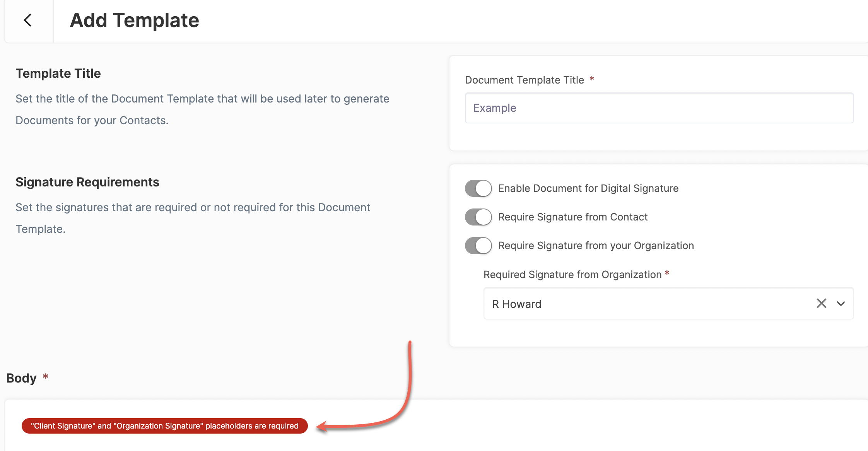Toggle Require Signature from Contact
The height and width of the screenshot is (451, 868).
point(478,217)
